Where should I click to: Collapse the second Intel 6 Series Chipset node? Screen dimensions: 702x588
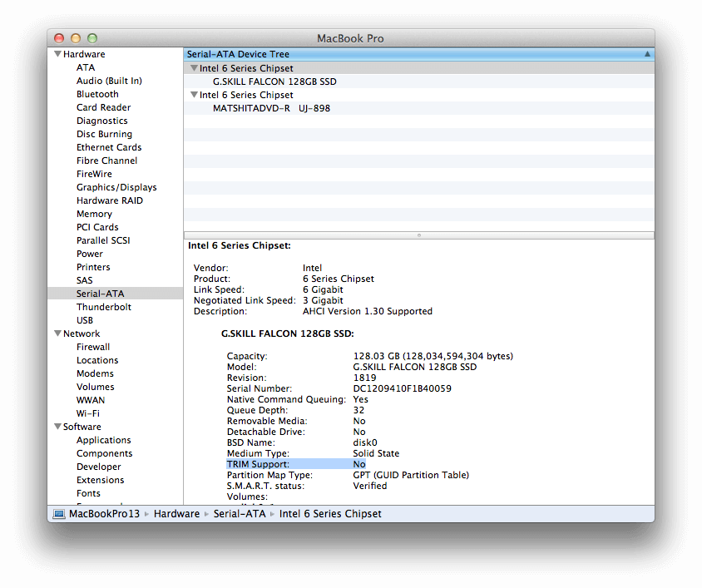pos(194,95)
